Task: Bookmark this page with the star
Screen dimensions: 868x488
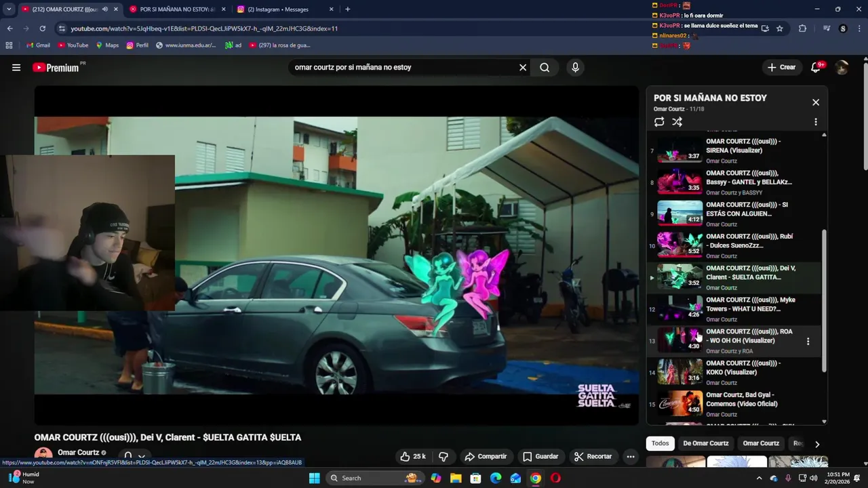Action: (x=780, y=28)
